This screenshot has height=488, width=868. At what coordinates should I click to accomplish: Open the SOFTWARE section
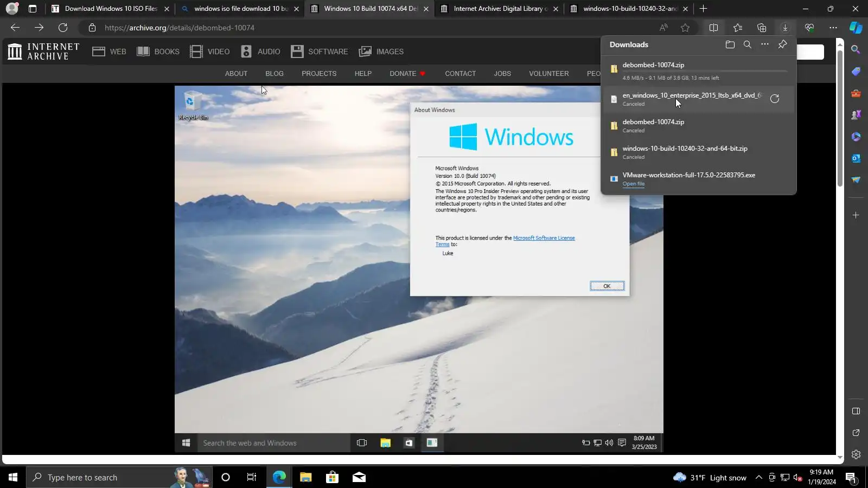[x=320, y=52]
